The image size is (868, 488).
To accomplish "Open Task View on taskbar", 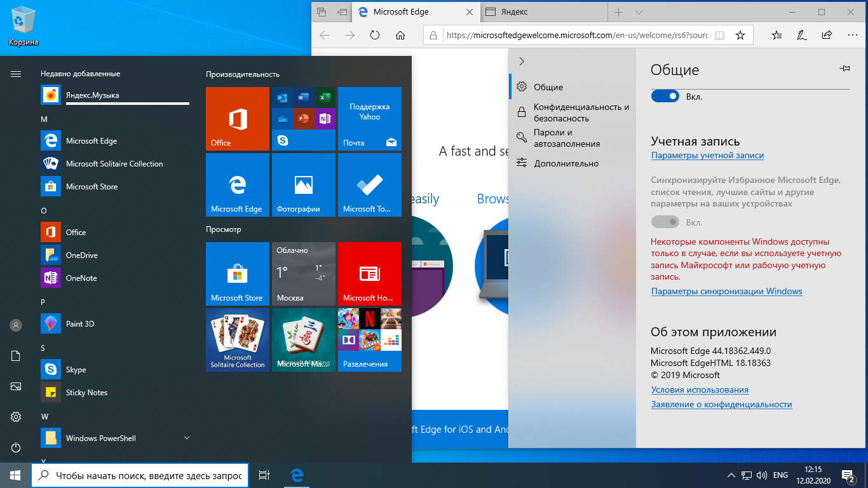I will [x=264, y=475].
